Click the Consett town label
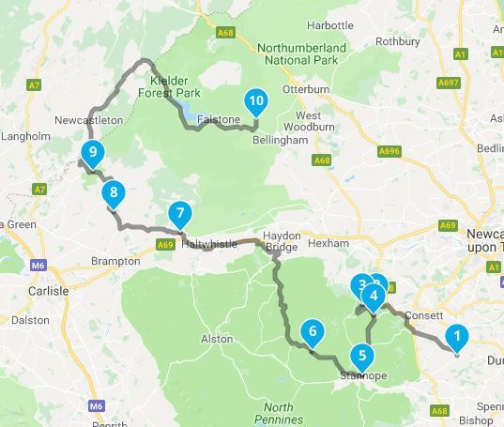Viewport: 504px width, 427px height. pos(423,315)
